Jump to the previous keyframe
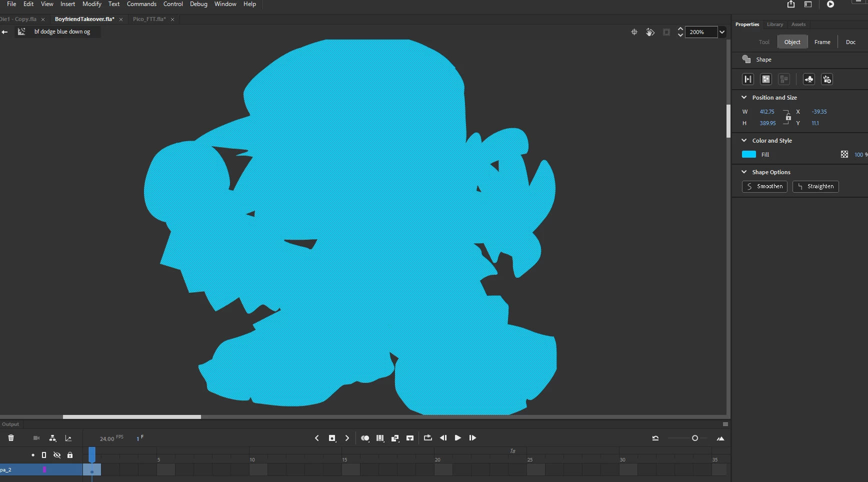868x482 pixels. pyautogui.click(x=316, y=438)
